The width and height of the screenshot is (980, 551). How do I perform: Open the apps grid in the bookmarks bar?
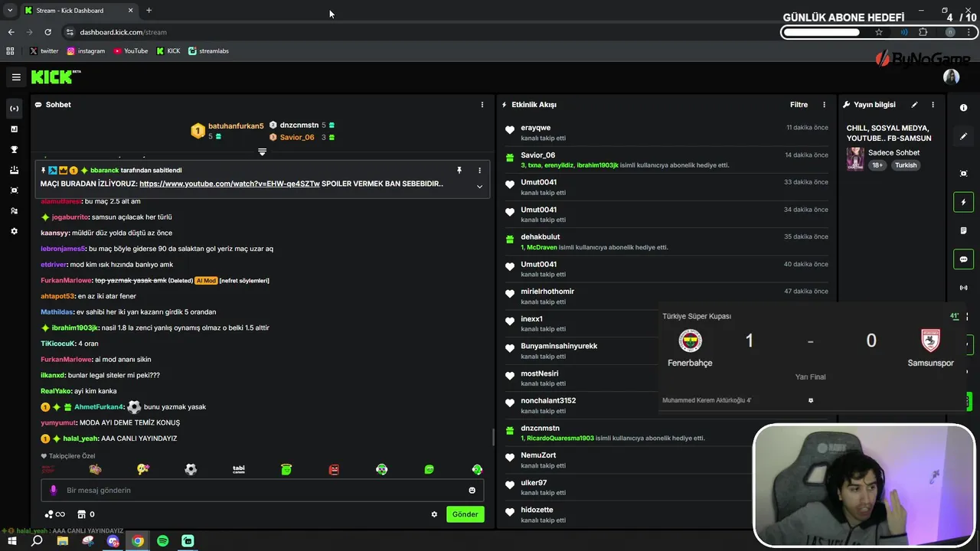click(x=10, y=51)
